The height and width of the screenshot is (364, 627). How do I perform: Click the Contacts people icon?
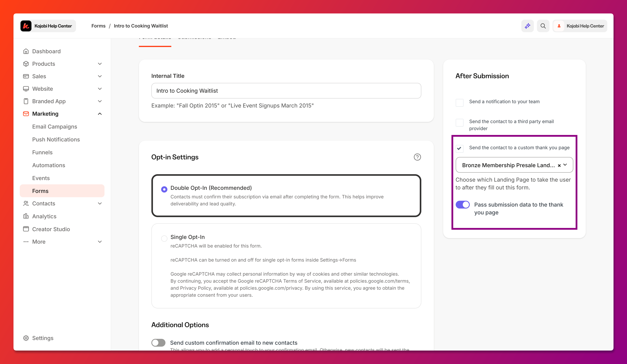tap(26, 203)
